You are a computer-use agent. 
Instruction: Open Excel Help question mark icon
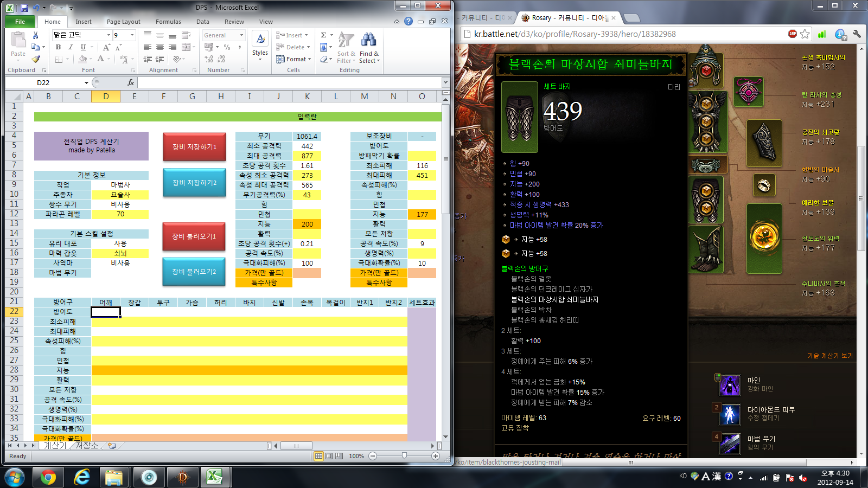click(x=409, y=21)
